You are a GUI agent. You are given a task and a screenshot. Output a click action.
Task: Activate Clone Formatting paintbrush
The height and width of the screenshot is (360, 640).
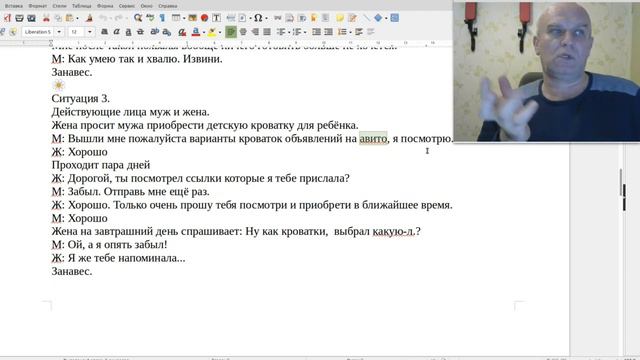[x=89, y=18]
